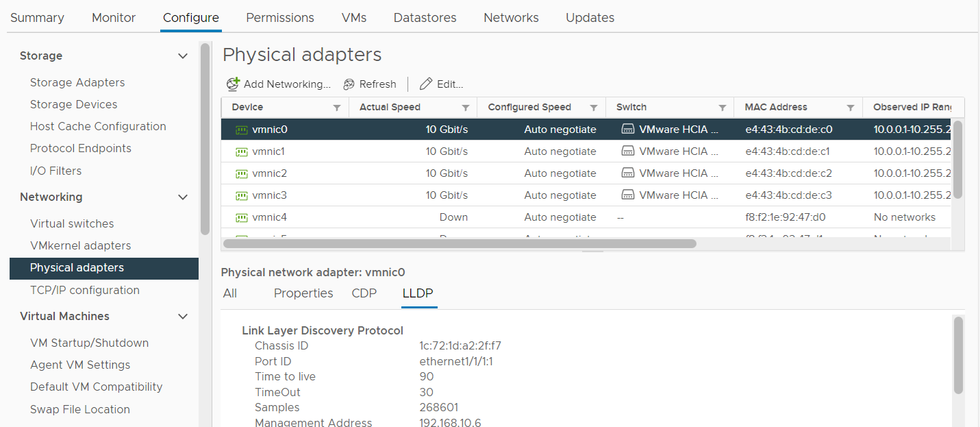Select the vmnic0 network adapter icon

tap(242, 129)
